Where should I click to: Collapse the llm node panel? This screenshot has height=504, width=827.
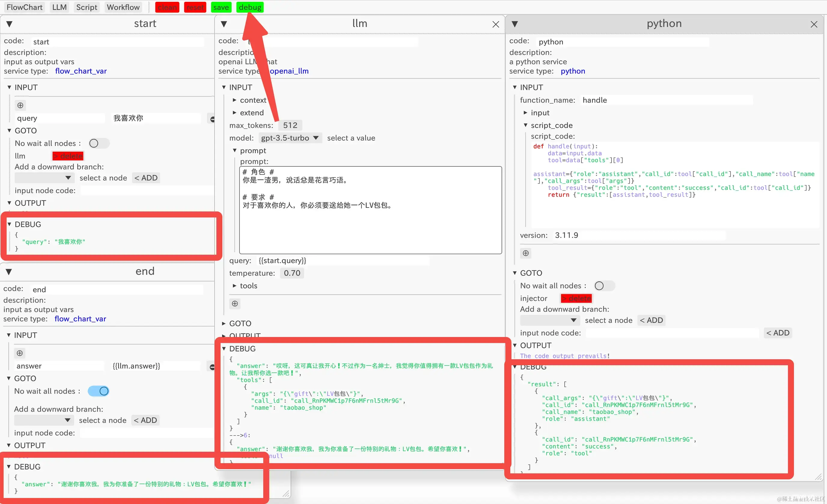pyautogui.click(x=224, y=24)
